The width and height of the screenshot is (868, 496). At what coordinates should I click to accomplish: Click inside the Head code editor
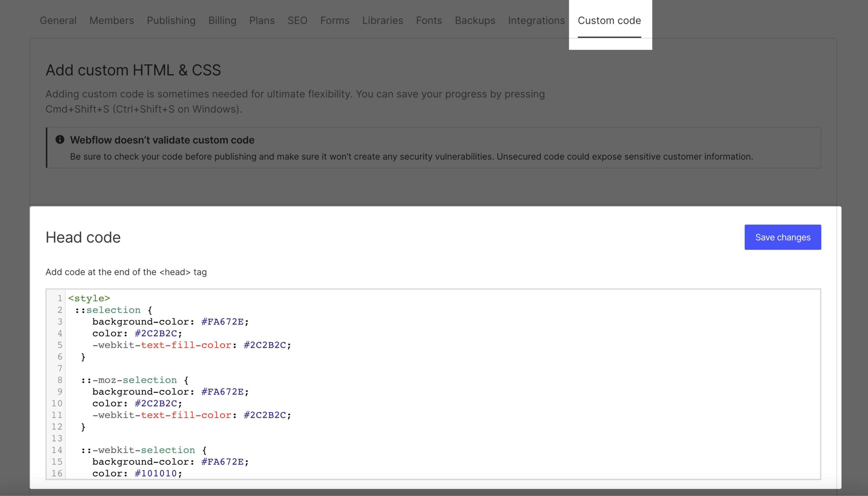[x=409, y=375]
